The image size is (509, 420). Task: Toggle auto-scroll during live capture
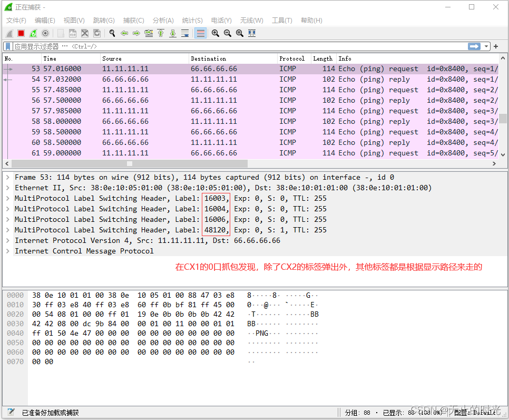(185, 33)
